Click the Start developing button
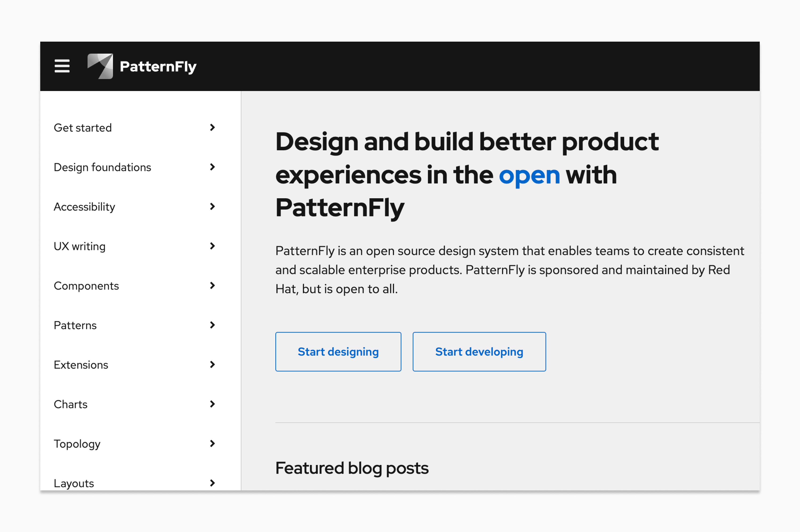Image resolution: width=800 pixels, height=532 pixels. (479, 352)
